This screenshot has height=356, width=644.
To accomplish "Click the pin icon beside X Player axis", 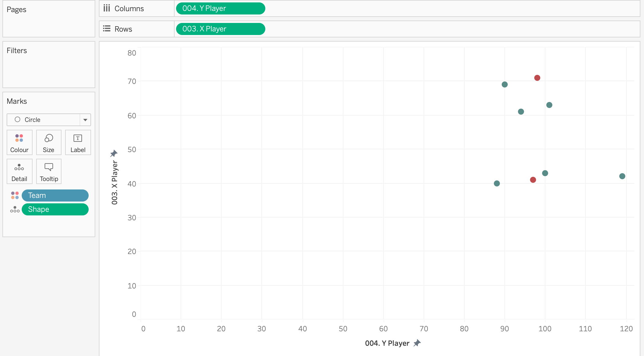I will 114,154.
